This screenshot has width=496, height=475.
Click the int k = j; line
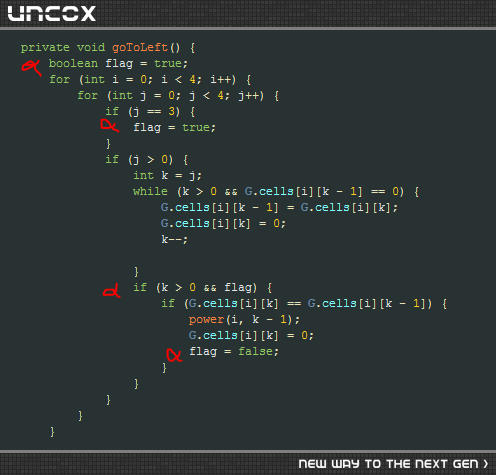[x=167, y=175]
